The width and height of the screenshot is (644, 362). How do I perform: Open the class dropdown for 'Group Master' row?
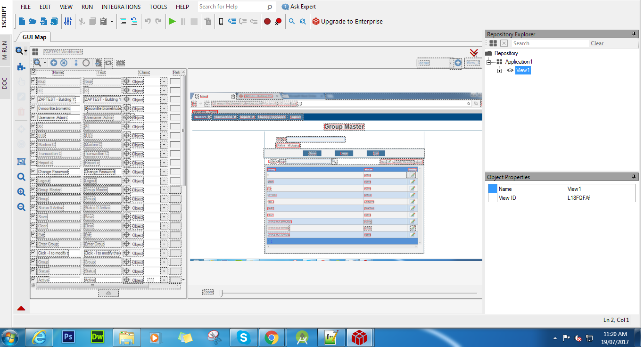tap(164, 190)
